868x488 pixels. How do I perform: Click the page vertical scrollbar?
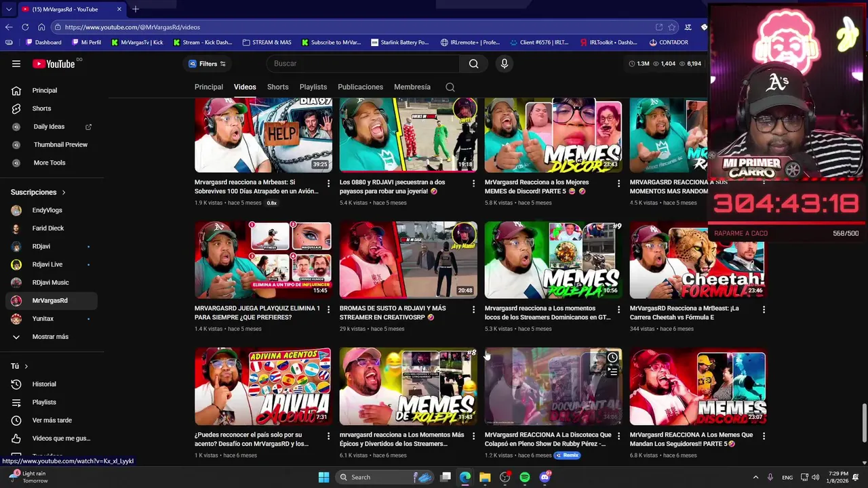point(864,423)
